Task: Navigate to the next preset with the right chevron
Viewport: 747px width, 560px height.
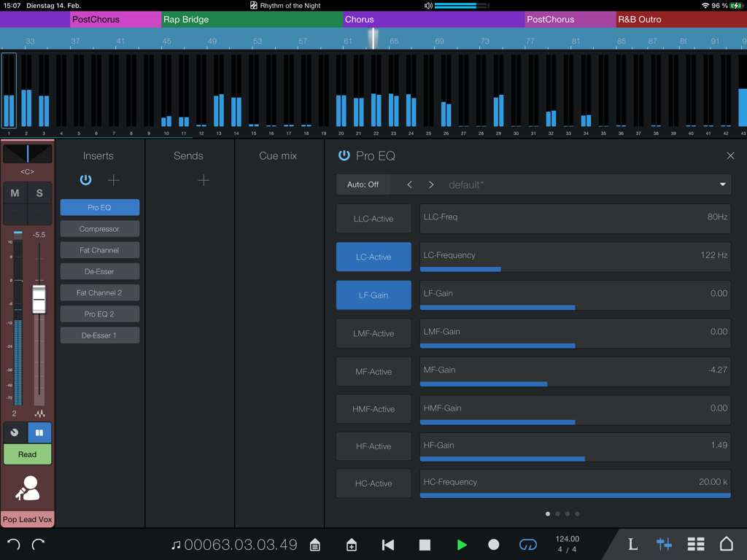Action: (x=430, y=184)
